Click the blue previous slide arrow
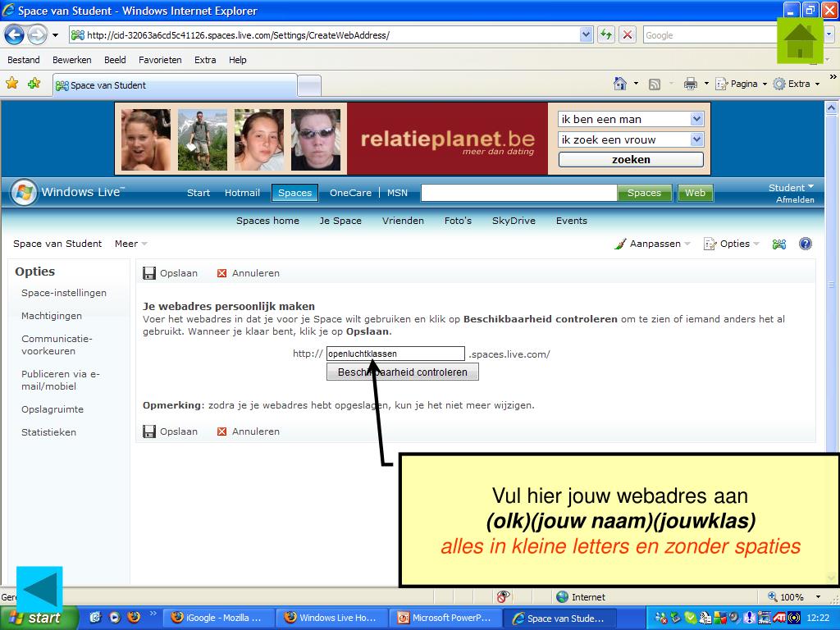 click(39, 589)
